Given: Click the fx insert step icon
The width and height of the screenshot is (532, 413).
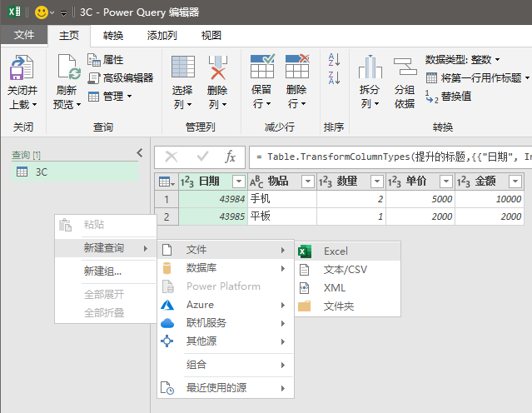Looking at the screenshot, I should [x=230, y=157].
